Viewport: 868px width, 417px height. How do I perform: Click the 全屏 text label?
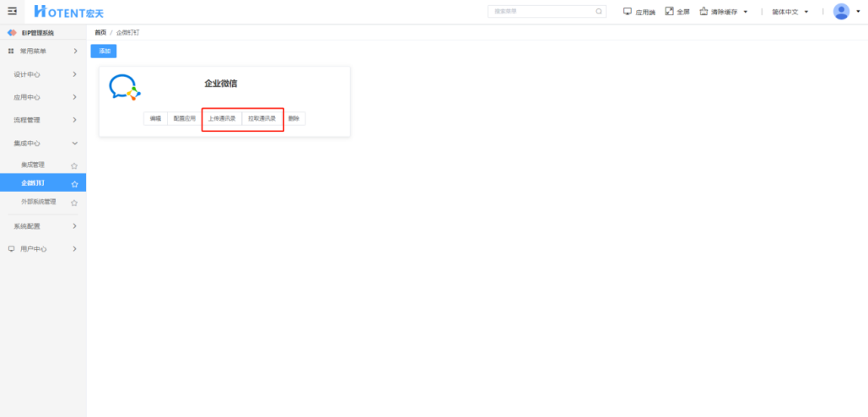[x=683, y=12]
